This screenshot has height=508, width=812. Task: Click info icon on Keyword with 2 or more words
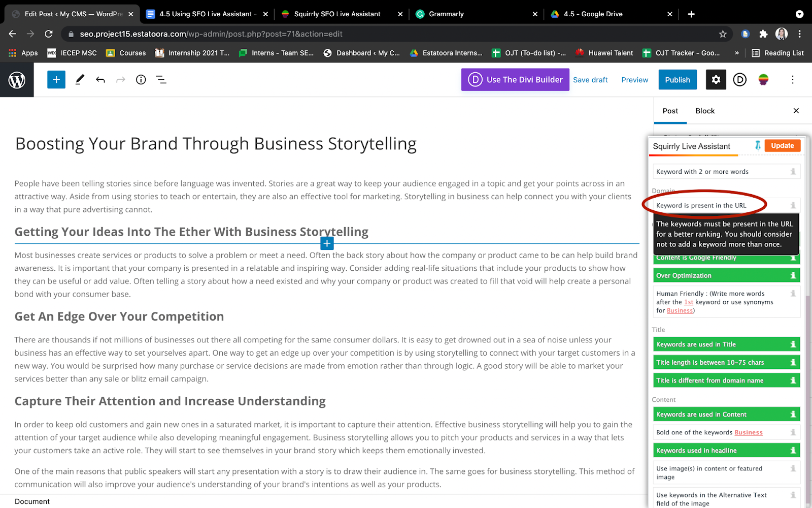click(x=793, y=172)
